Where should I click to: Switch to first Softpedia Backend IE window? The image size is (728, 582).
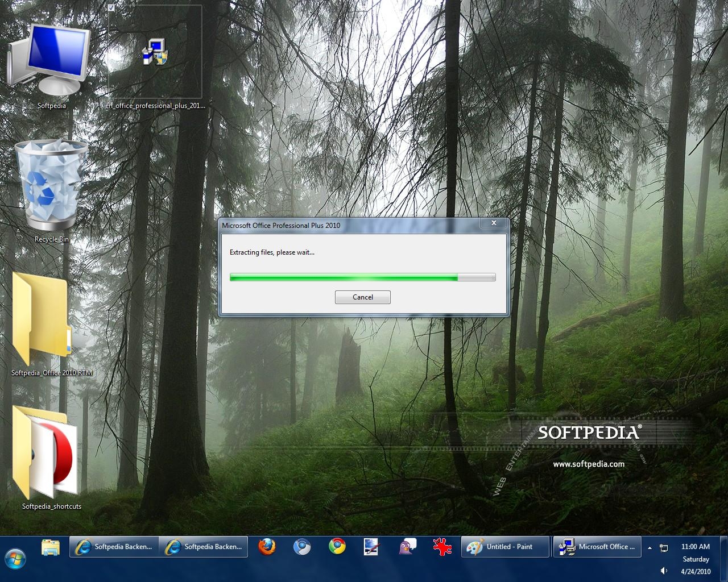click(x=114, y=547)
